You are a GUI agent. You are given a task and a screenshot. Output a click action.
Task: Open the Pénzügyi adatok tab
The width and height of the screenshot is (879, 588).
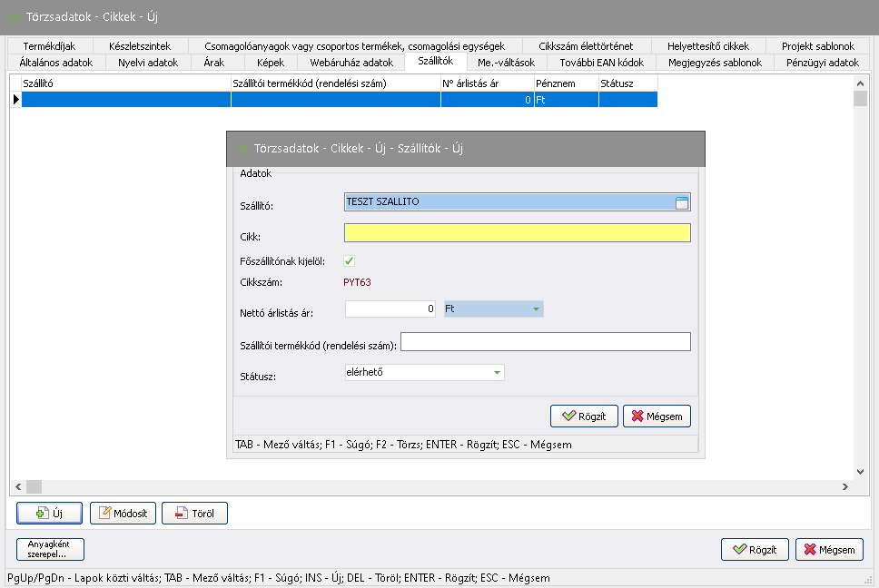coord(822,63)
